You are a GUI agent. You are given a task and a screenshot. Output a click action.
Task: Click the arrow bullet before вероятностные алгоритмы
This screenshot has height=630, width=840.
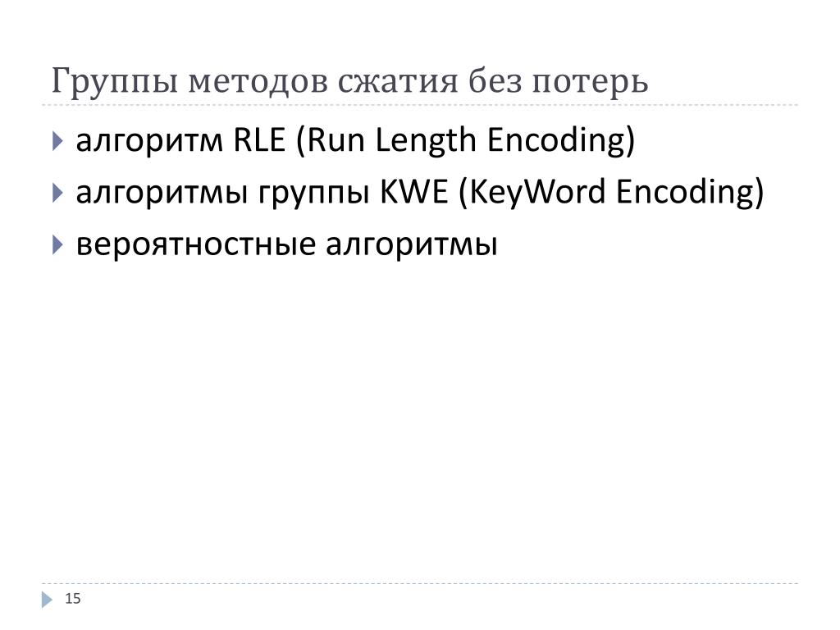[58, 244]
